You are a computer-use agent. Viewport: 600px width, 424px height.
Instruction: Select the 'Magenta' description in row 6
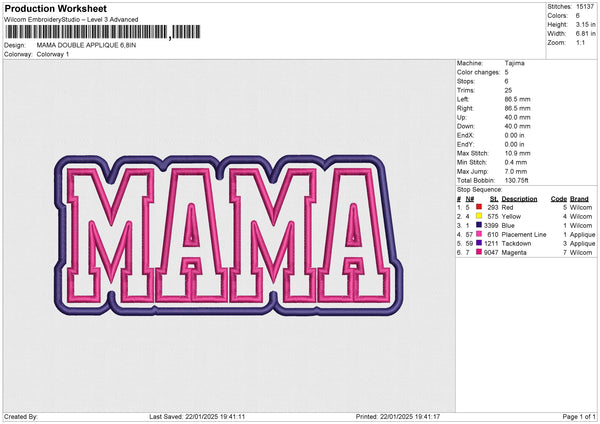point(514,252)
